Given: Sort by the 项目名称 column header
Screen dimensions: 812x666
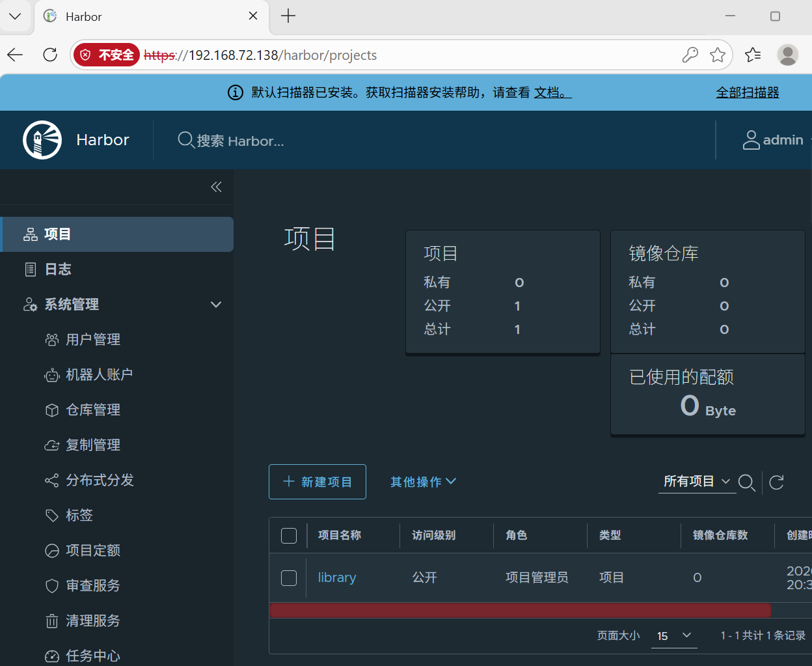Looking at the screenshot, I should [340, 535].
